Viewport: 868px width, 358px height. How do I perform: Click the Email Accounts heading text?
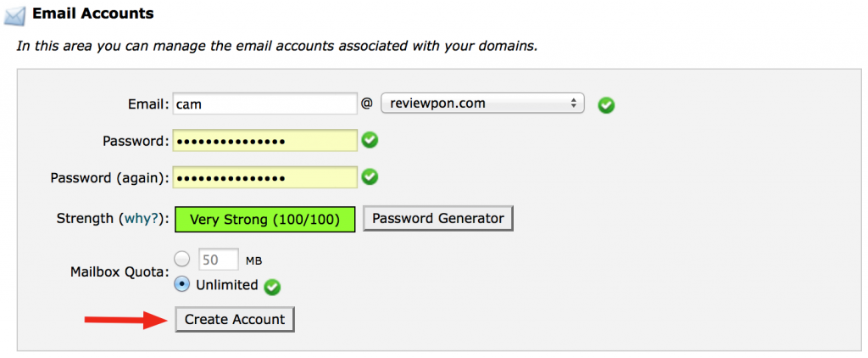tap(95, 14)
